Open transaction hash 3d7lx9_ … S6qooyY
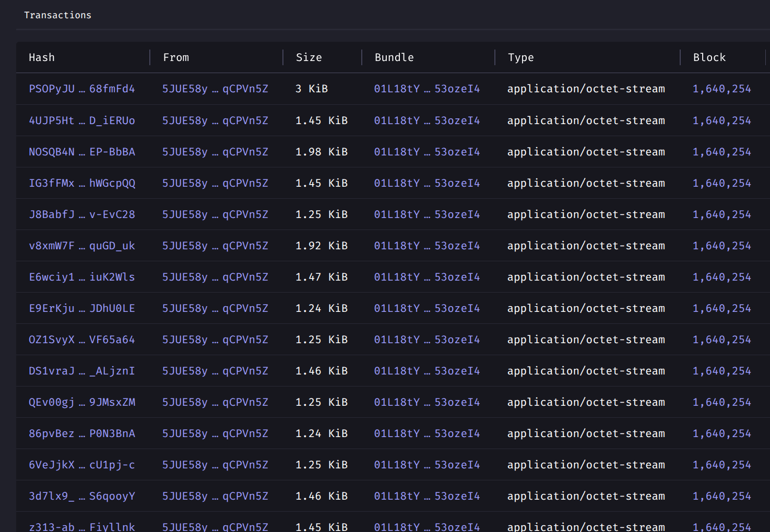 [x=82, y=496]
